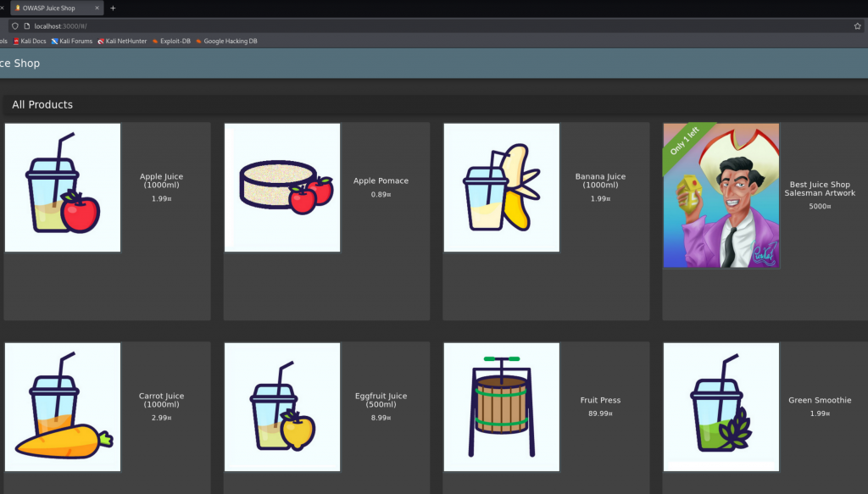This screenshot has width=868, height=494.
Task: Open the Salesman Artwork product image
Action: pos(721,195)
